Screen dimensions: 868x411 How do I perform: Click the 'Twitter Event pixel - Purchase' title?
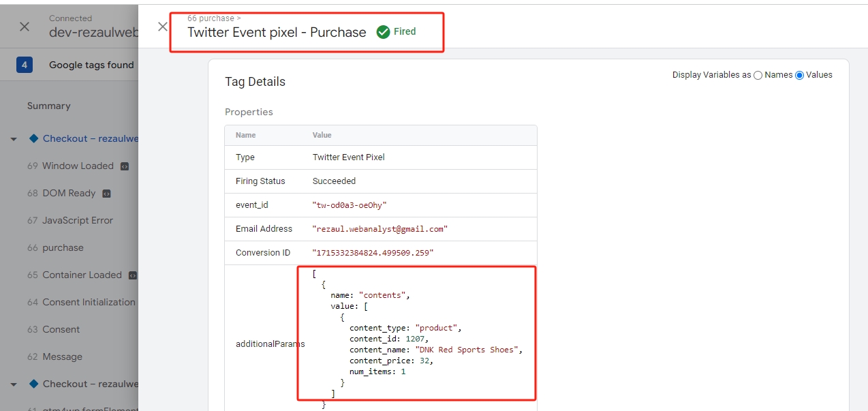[x=277, y=32]
